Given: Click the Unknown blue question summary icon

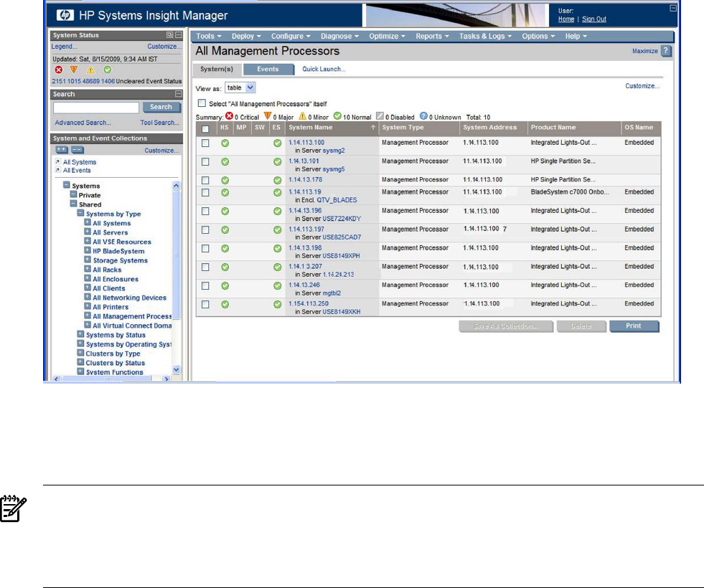Looking at the screenshot, I should click(423, 116).
